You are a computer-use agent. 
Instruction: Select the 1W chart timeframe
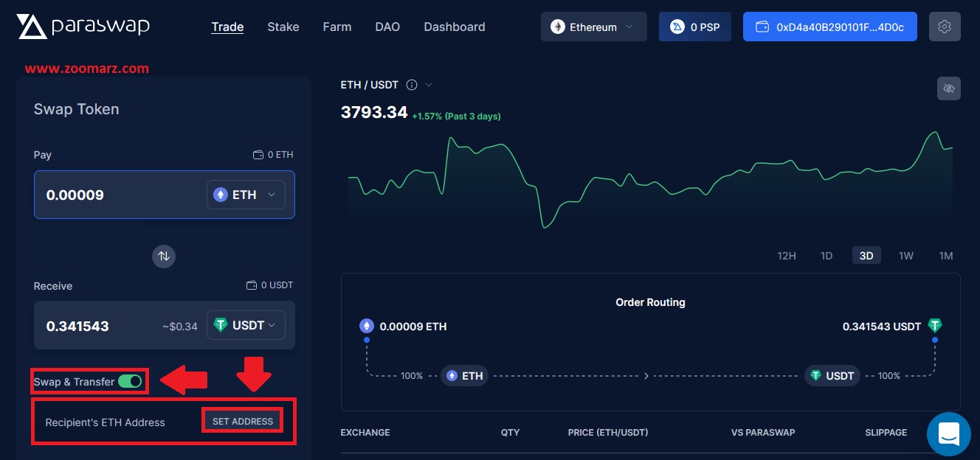(x=906, y=256)
